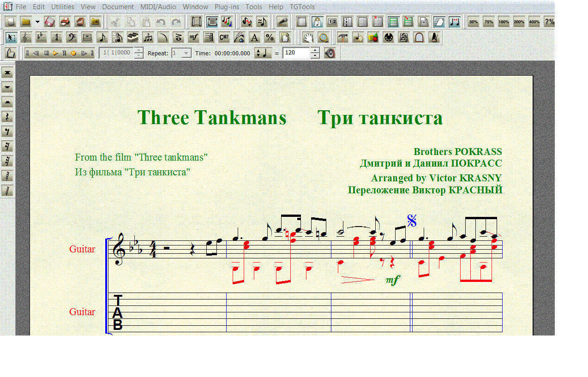Open the Page Layout tool
The image size is (588, 377).
(285, 37)
